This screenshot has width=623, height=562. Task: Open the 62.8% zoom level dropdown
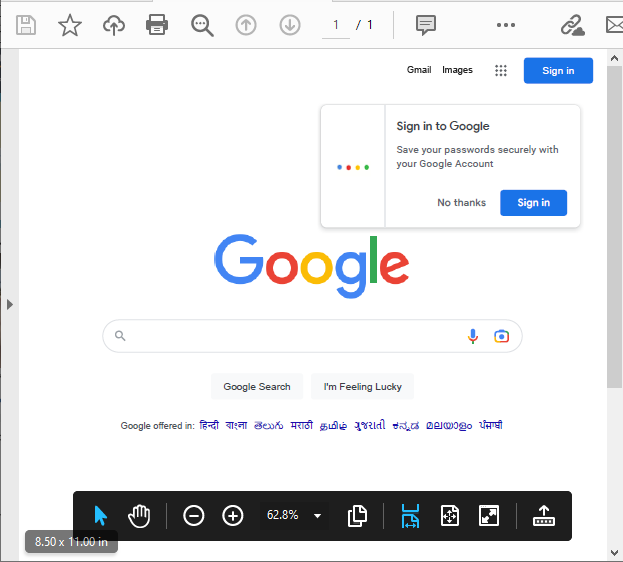click(x=294, y=515)
